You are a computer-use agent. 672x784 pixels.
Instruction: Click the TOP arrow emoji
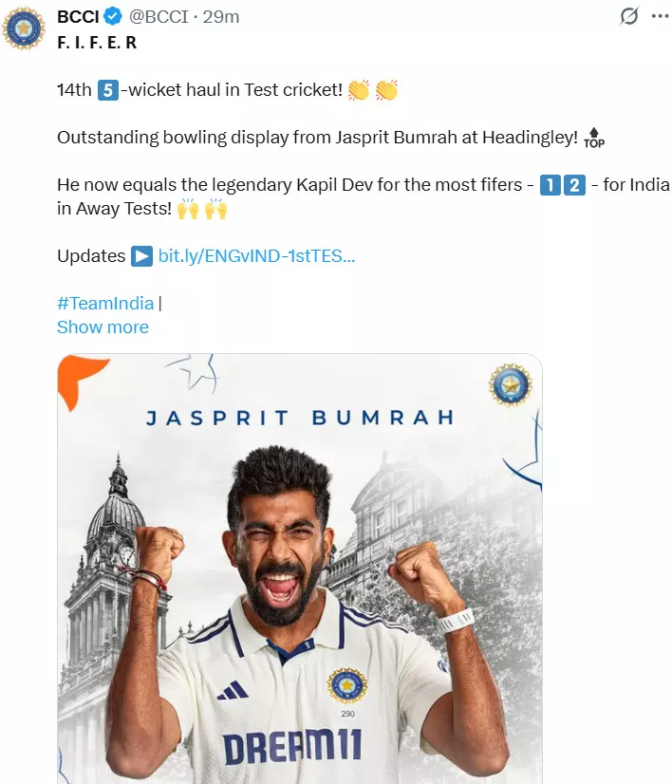[594, 138]
